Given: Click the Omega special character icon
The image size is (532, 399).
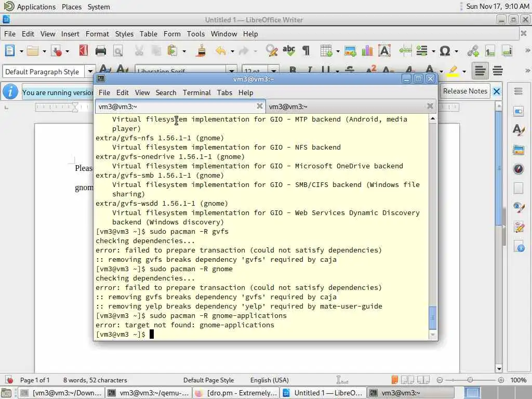Looking at the screenshot, I should click(x=445, y=51).
